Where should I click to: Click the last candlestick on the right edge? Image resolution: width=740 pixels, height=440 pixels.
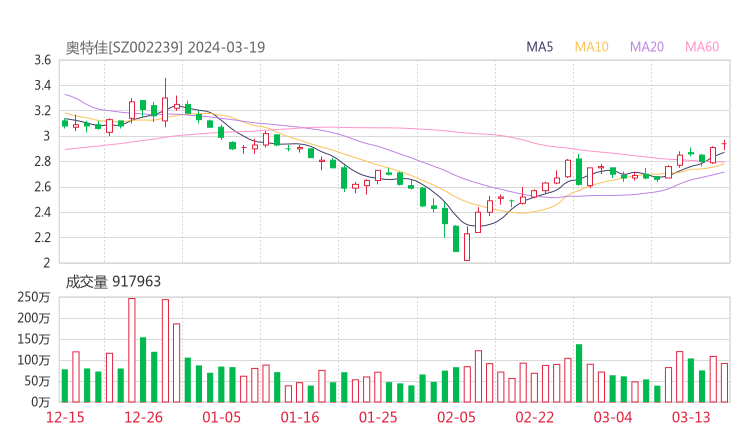pyautogui.click(x=724, y=144)
